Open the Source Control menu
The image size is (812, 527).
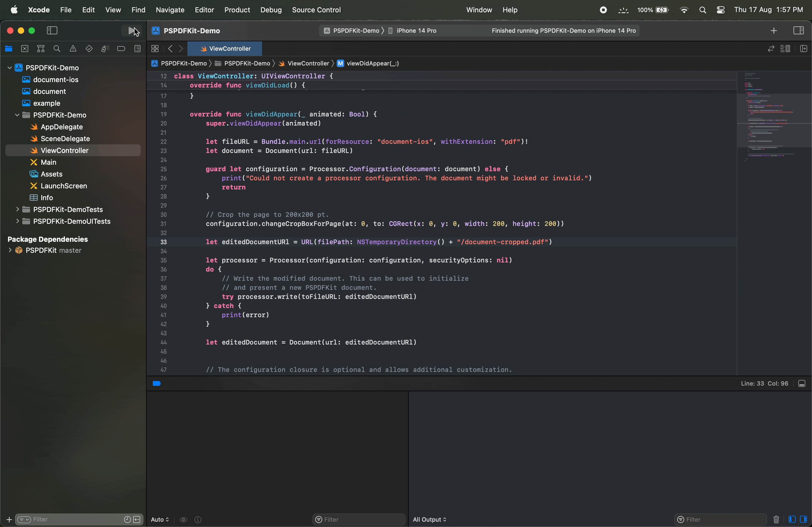click(x=316, y=10)
